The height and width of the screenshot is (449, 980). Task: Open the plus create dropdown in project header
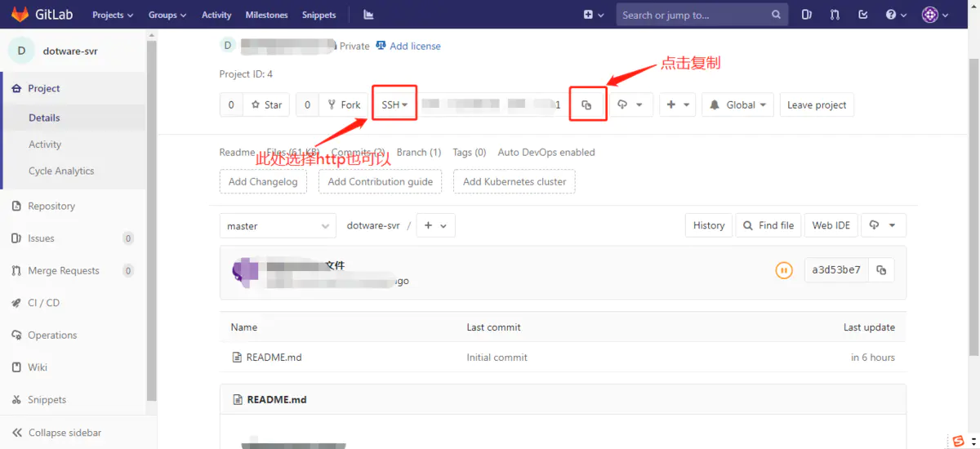678,104
